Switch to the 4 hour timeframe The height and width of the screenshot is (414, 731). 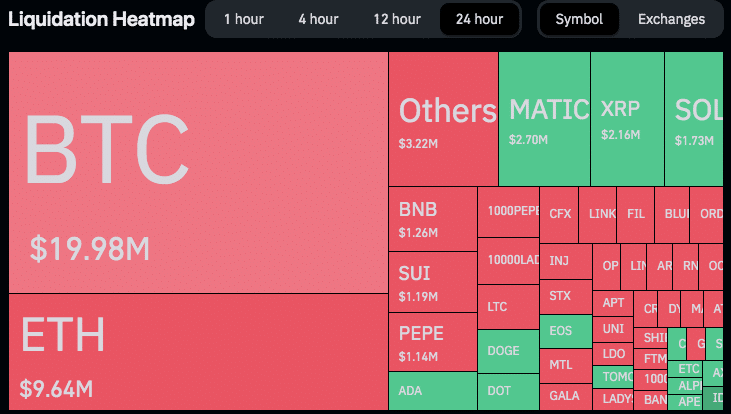[x=318, y=19]
